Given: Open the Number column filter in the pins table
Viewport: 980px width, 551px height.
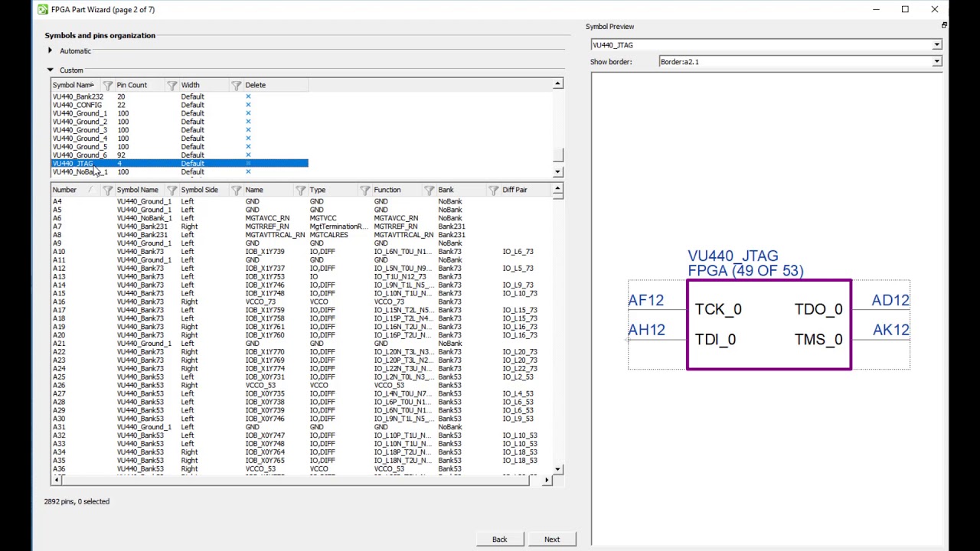Looking at the screenshot, I should click(107, 190).
